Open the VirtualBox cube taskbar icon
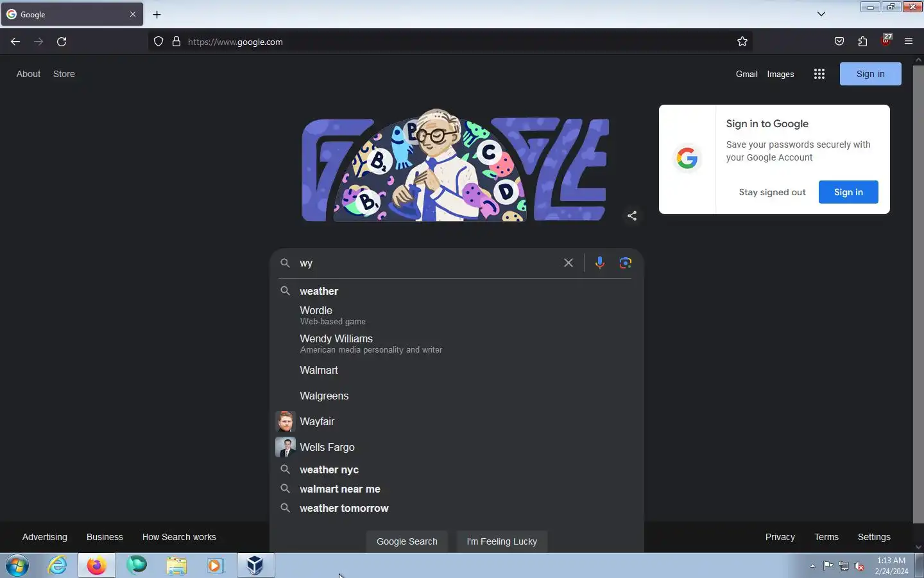This screenshot has width=924, height=578. [x=255, y=566]
